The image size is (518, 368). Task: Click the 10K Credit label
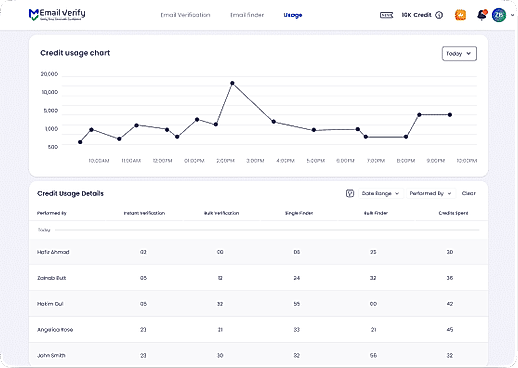pos(417,15)
